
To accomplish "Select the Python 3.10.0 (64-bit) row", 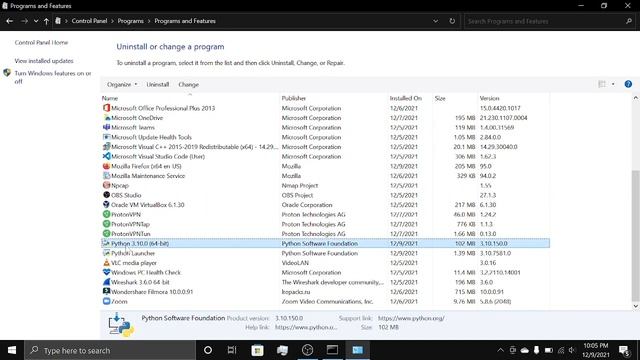I will point(325,243).
